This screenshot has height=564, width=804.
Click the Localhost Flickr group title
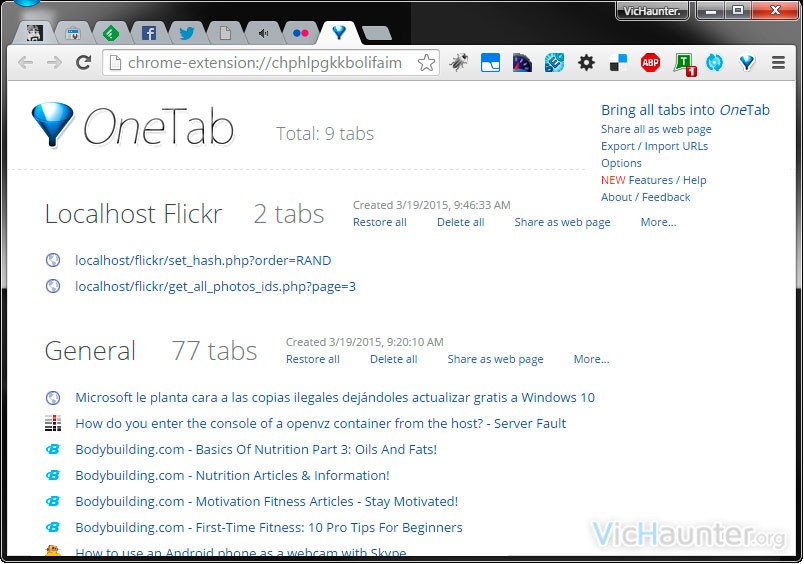[x=133, y=214]
